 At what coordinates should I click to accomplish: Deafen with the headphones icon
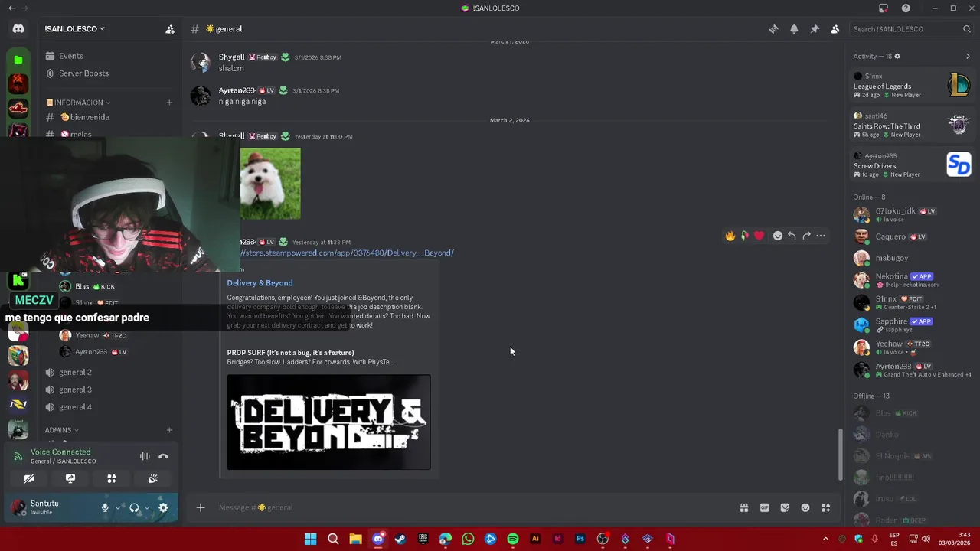[134, 507]
